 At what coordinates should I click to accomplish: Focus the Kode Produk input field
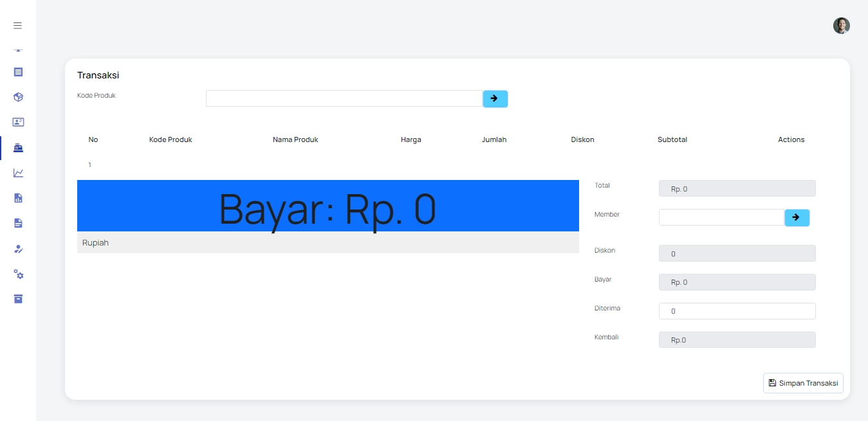[x=344, y=98]
